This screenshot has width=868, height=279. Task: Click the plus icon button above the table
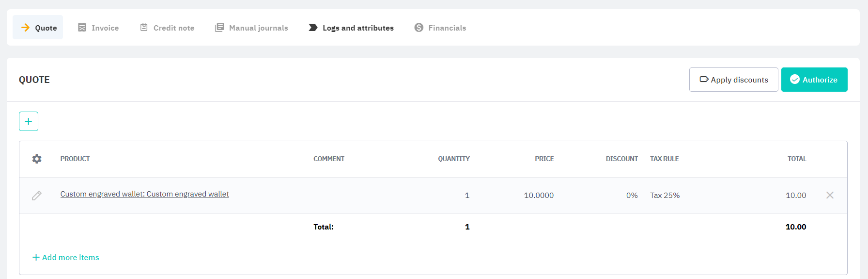(29, 121)
